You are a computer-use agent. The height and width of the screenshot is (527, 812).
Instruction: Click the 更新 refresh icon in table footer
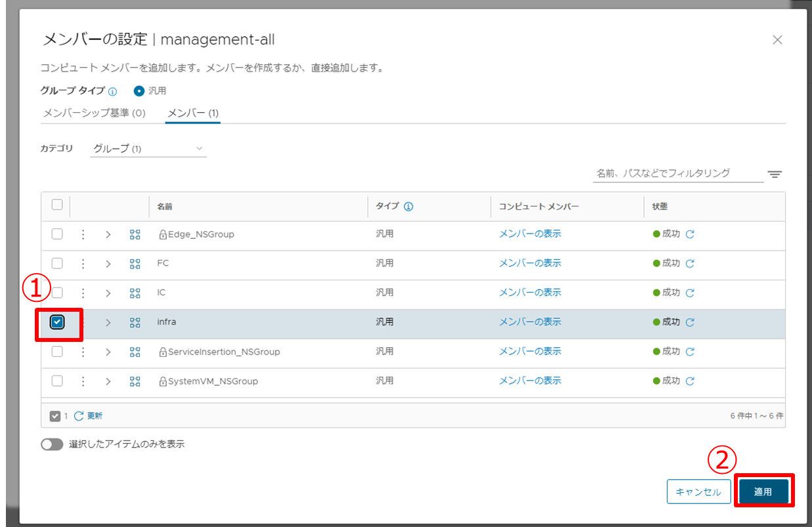pyautogui.click(x=79, y=415)
